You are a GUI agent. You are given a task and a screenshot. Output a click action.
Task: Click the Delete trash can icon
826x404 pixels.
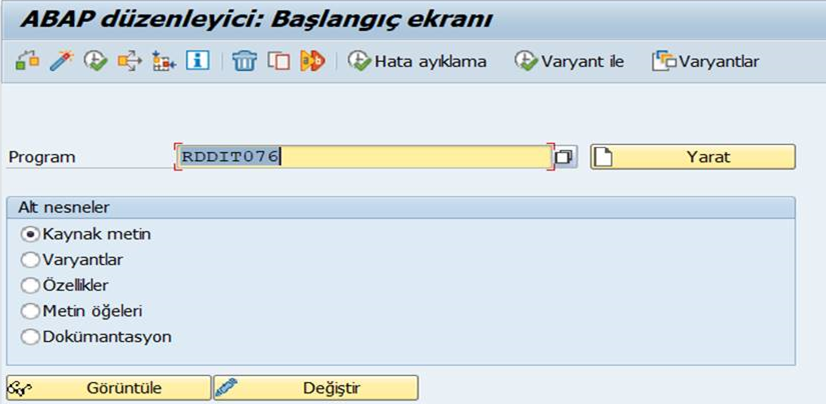pos(245,61)
